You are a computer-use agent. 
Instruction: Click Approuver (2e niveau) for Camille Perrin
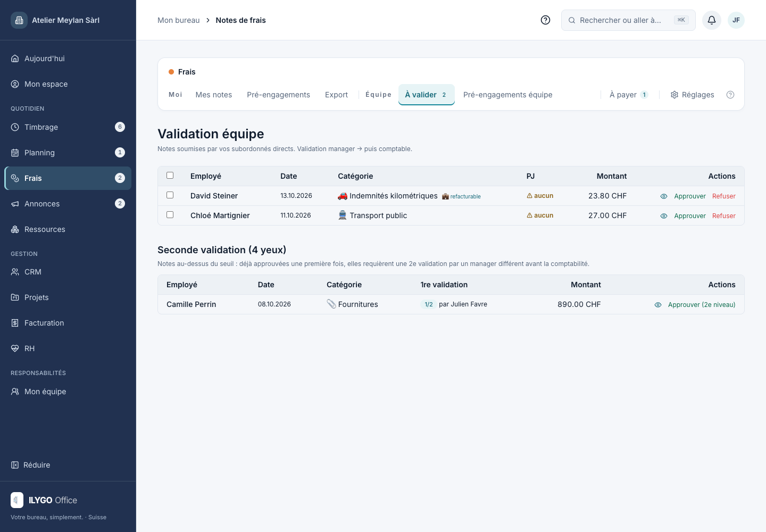(x=702, y=305)
